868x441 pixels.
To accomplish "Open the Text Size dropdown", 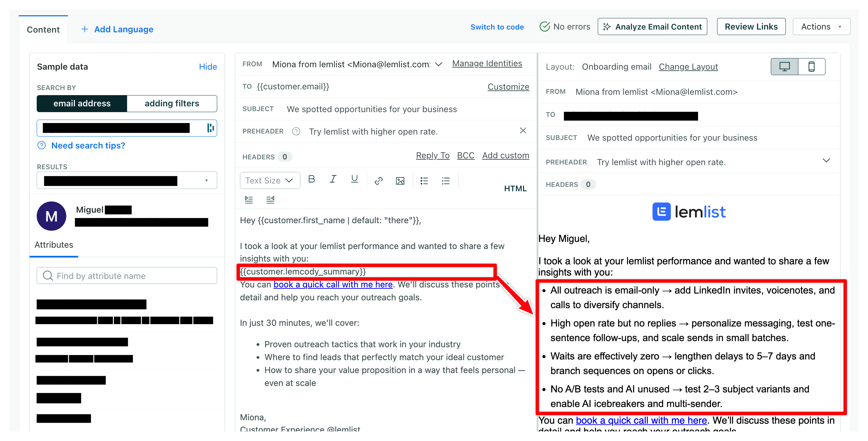I will tap(270, 180).
